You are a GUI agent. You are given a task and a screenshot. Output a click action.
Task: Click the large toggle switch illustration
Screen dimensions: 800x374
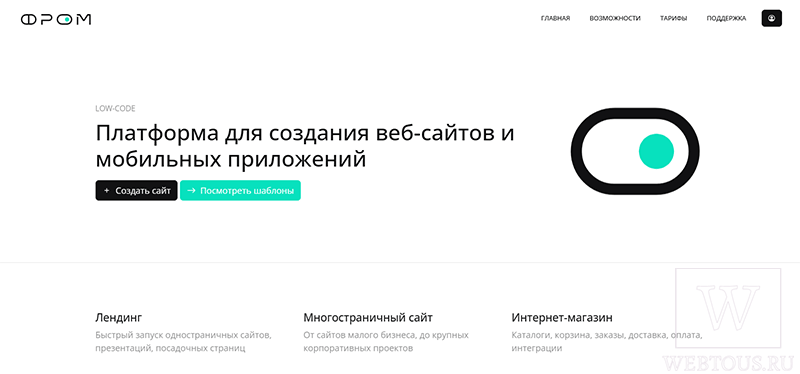click(x=635, y=151)
